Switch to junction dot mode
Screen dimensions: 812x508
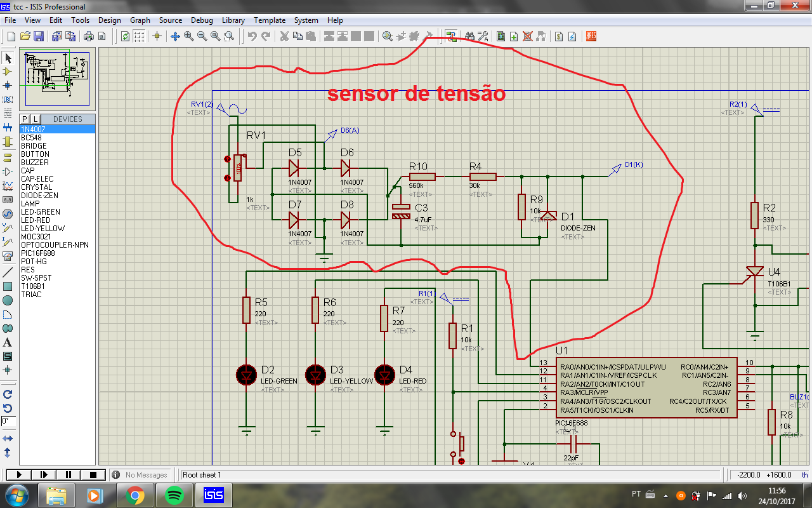click(8, 85)
